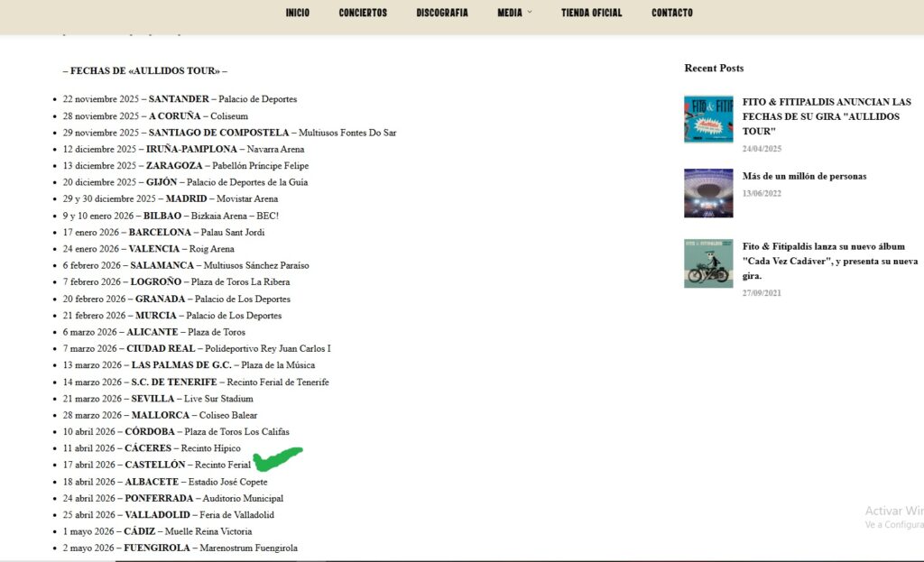Image resolution: width=924 pixels, height=562 pixels.
Task: Expand the MEDIA dropdown menu
Action: (510, 13)
